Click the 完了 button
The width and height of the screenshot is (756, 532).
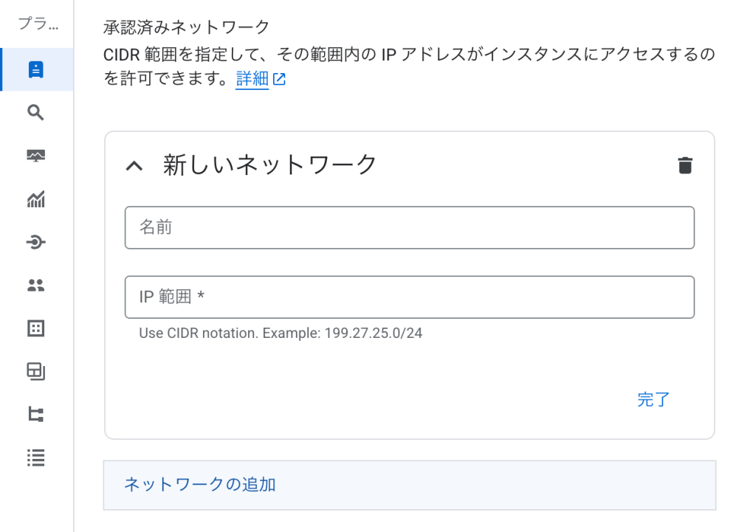(653, 399)
